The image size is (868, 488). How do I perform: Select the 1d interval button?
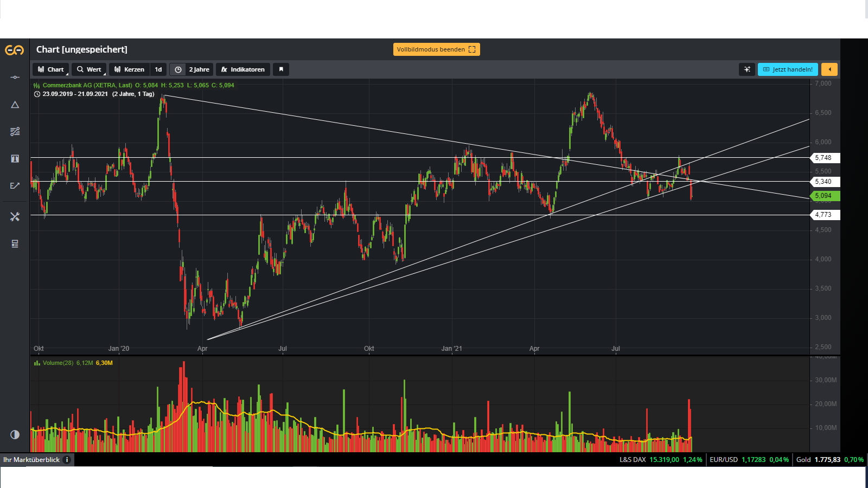158,69
